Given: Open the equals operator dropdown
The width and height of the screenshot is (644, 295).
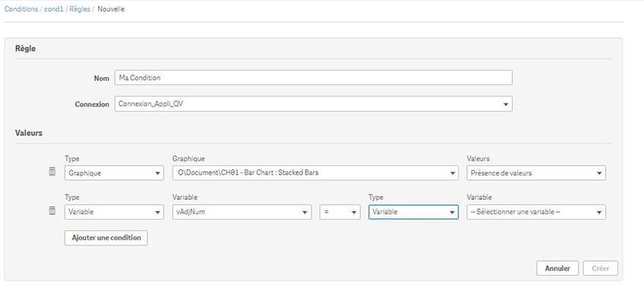Looking at the screenshot, I should [340, 212].
